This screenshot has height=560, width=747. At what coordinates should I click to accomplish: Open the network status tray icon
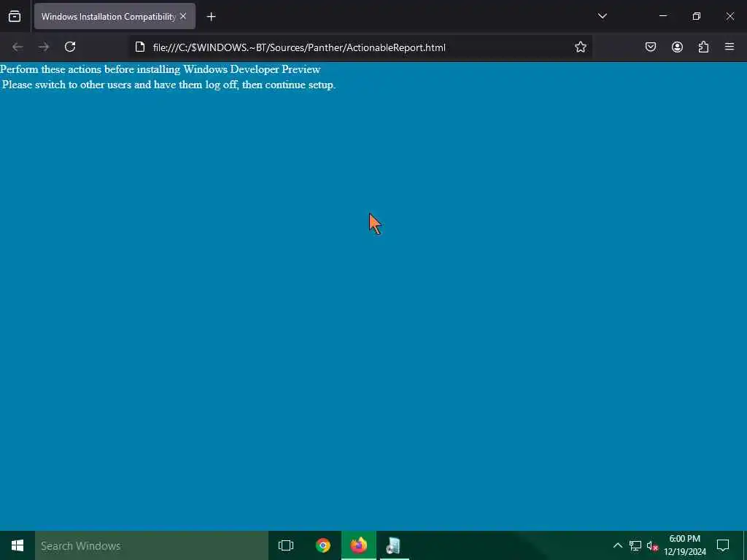point(635,545)
